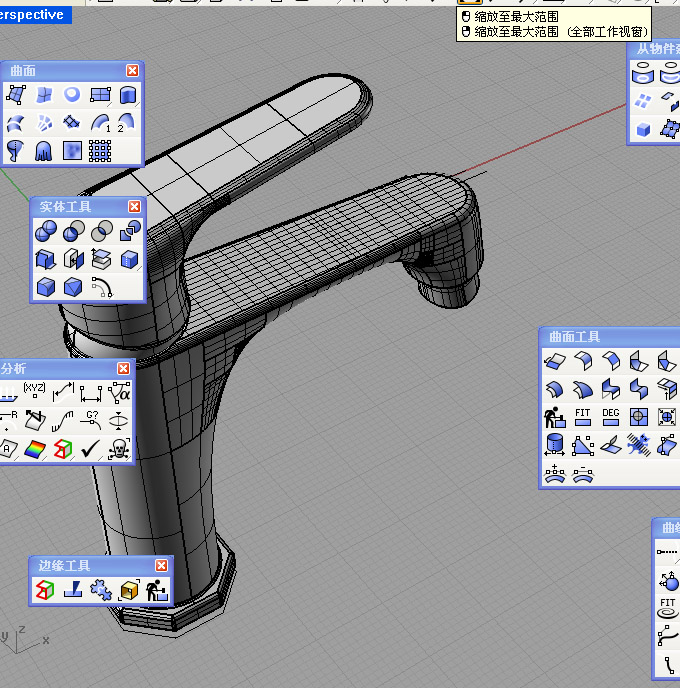Select FIT surface tool in 曲面工具
This screenshot has width=680, height=688.
tap(583, 417)
